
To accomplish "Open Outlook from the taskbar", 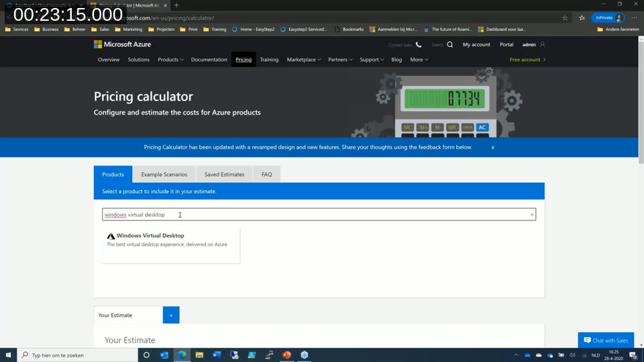I will [x=164, y=355].
